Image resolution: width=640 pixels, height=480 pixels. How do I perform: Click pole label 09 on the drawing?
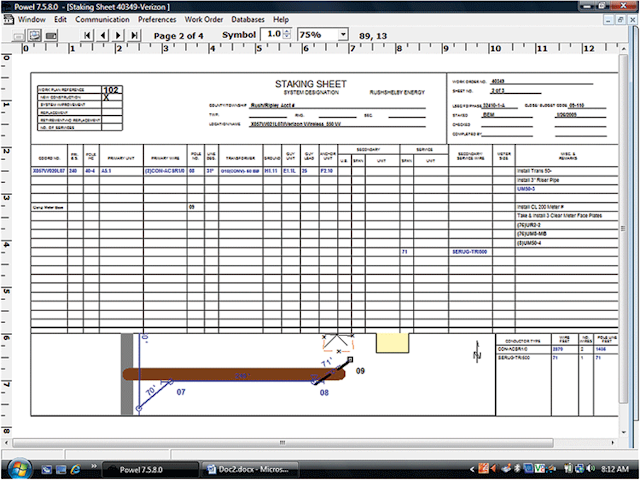(360, 371)
